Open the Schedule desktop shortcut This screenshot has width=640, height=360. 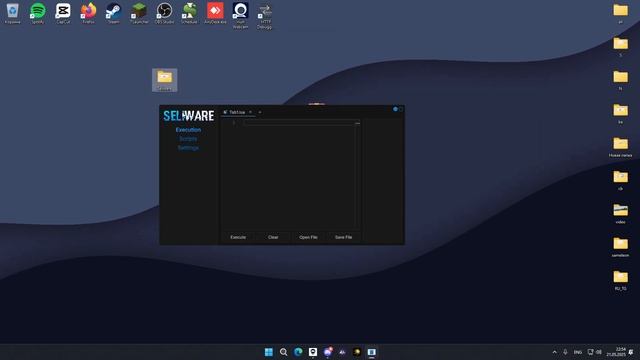tap(189, 13)
